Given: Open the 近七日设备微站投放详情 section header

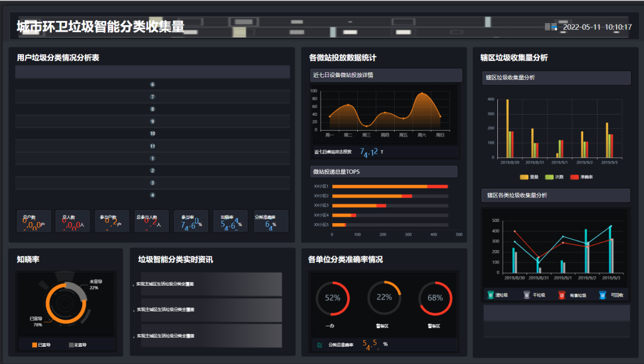Looking at the screenshot, I should pos(386,75).
